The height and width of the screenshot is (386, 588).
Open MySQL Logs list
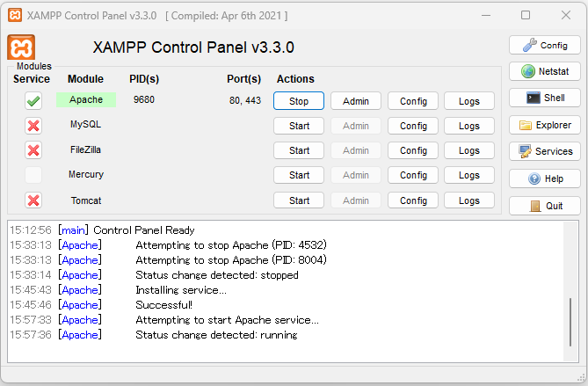(469, 126)
